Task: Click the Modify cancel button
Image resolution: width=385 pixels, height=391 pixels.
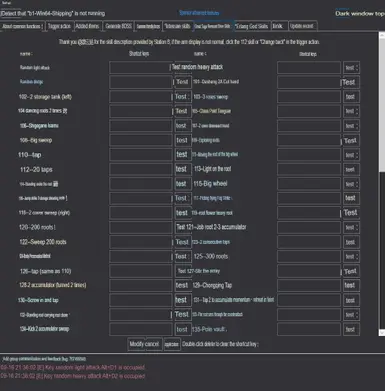Action: click(144, 344)
